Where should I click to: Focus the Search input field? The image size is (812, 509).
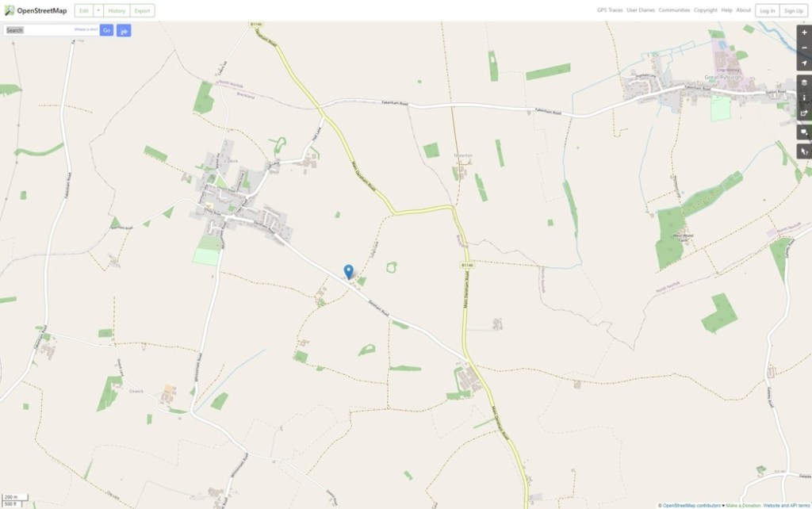52,31
